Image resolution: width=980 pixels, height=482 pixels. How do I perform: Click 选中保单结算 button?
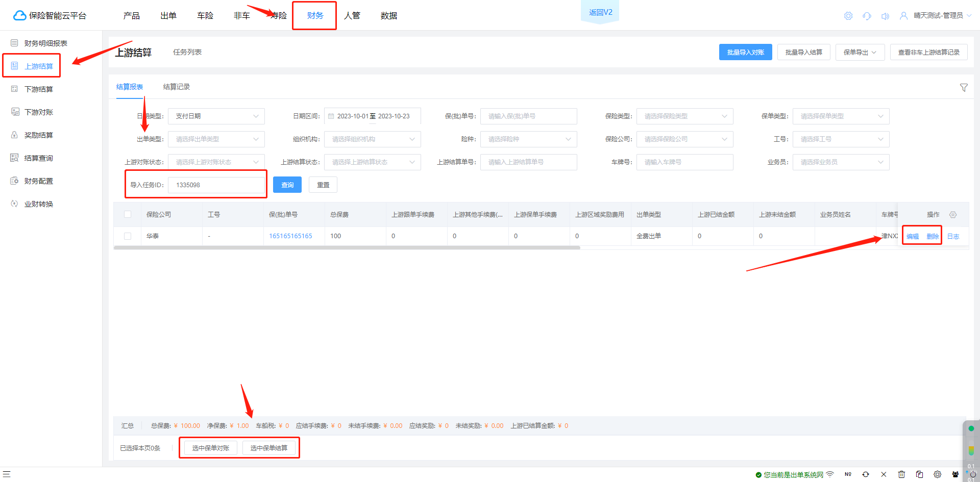(269, 448)
